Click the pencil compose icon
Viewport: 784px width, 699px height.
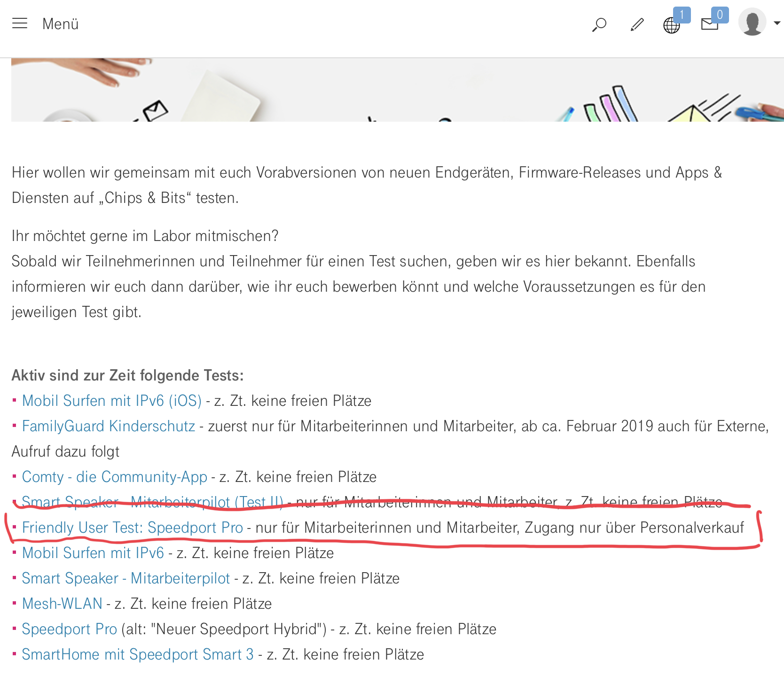coord(637,24)
